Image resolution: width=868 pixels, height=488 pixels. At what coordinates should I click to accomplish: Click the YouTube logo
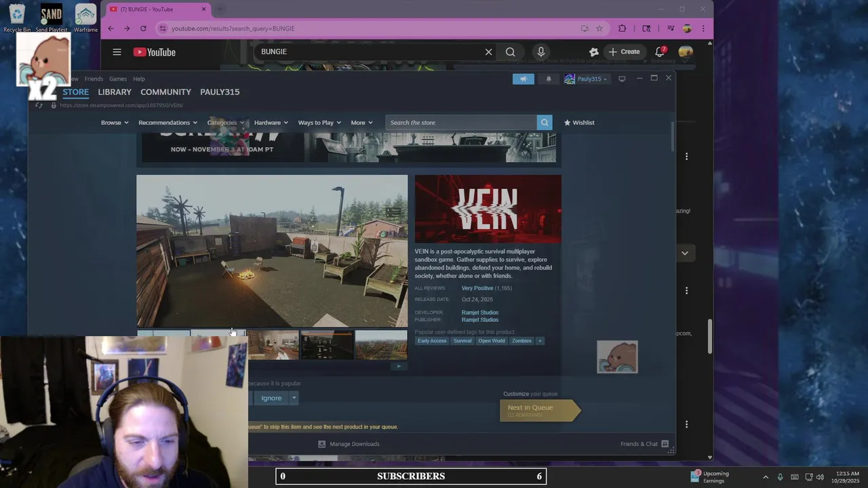155,52
